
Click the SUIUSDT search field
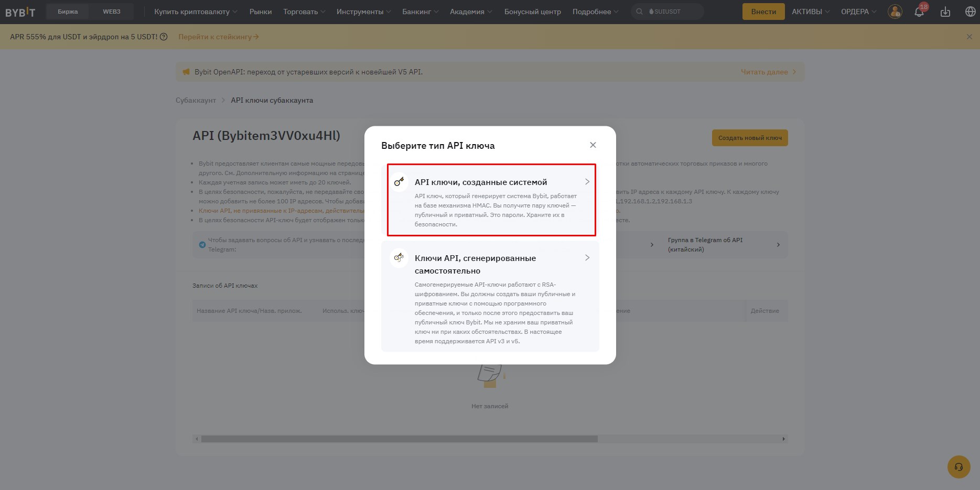click(x=667, y=12)
